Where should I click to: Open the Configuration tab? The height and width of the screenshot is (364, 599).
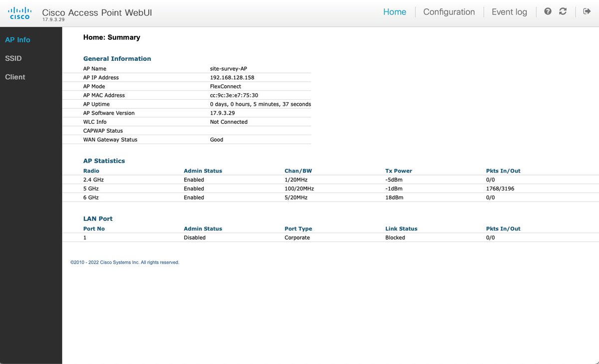pyautogui.click(x=449, y=12)
